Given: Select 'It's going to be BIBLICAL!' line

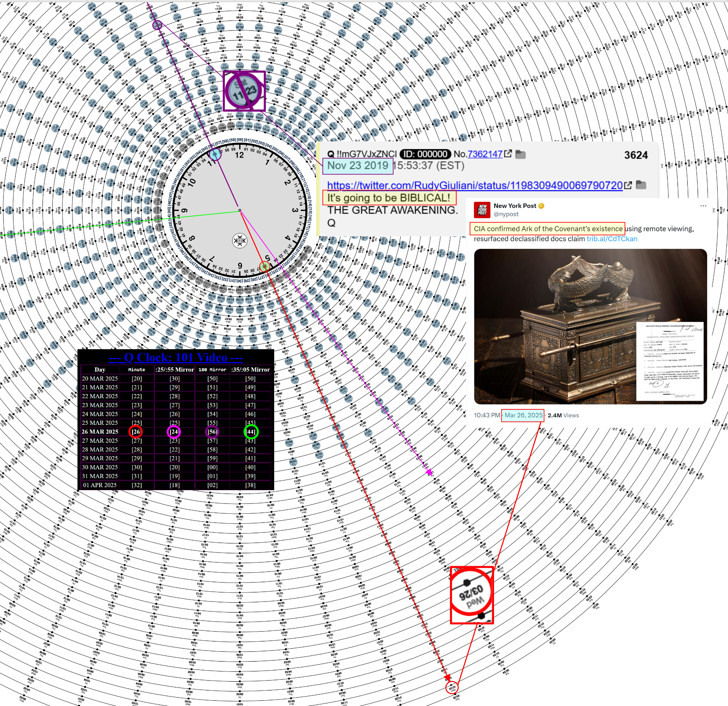Looking at the screenshot, I should (x=389, y=198).
